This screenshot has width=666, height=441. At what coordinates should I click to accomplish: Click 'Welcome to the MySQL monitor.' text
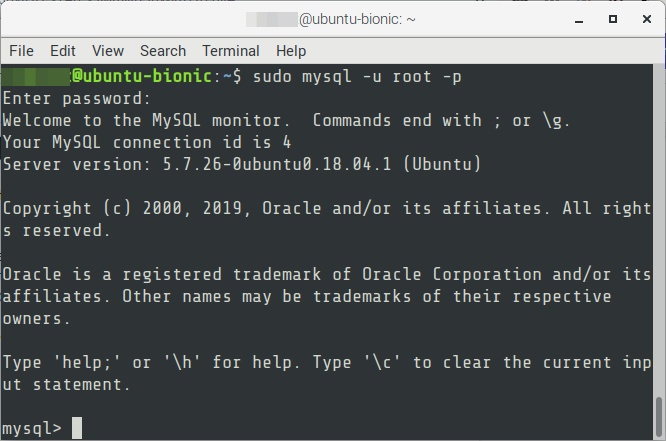point(146,121)
